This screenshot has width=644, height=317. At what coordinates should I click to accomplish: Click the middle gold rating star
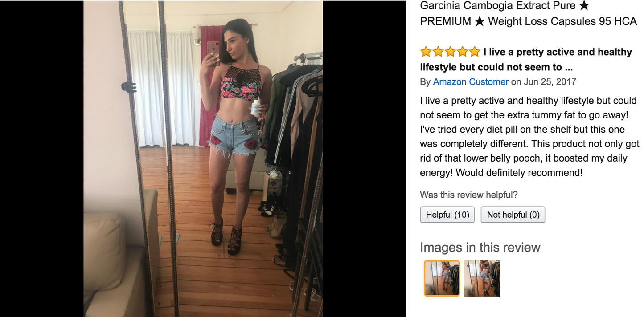[450, 52]
